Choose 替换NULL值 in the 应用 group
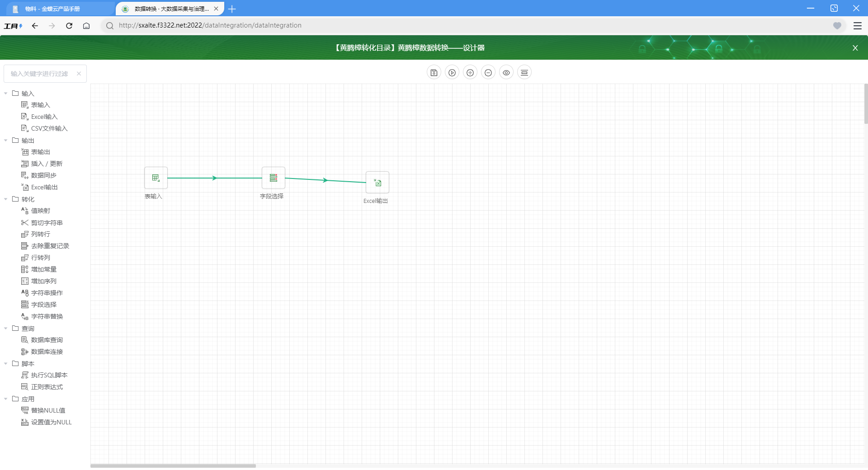 (43, 410)
